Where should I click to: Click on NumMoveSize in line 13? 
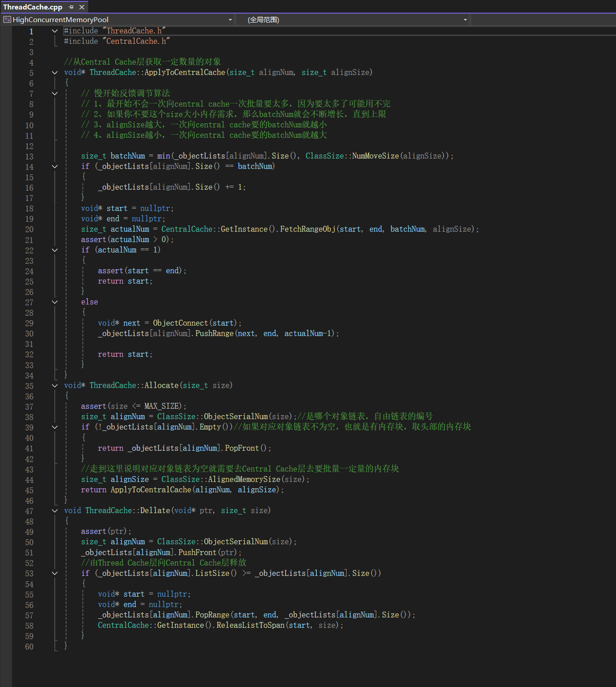tap(376, 156)
